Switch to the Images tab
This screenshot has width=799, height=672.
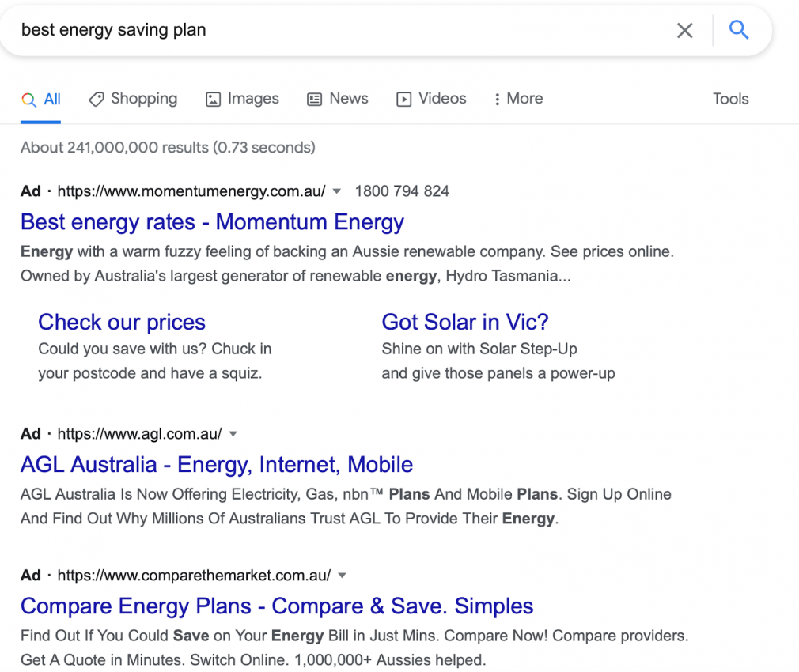(x=242, y=99)
